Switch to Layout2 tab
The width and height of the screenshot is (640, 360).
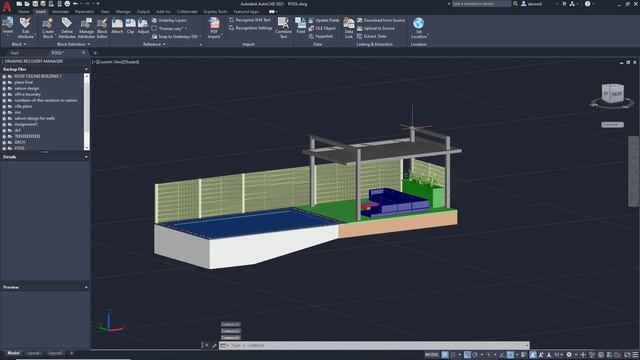pyautogui.click(x=56, y=353)
